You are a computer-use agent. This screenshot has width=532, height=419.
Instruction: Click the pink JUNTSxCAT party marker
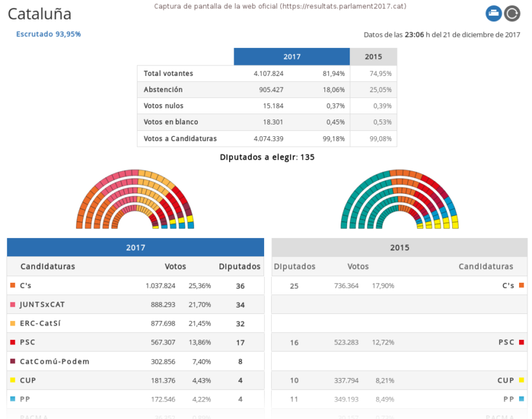(12, 304)
